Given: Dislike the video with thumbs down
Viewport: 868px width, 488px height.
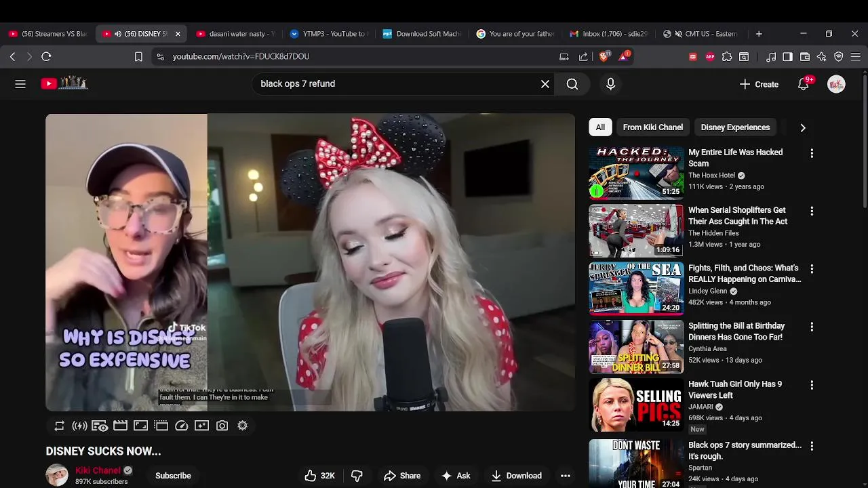Looking at the screenshot, I should [x=357, y=476].
